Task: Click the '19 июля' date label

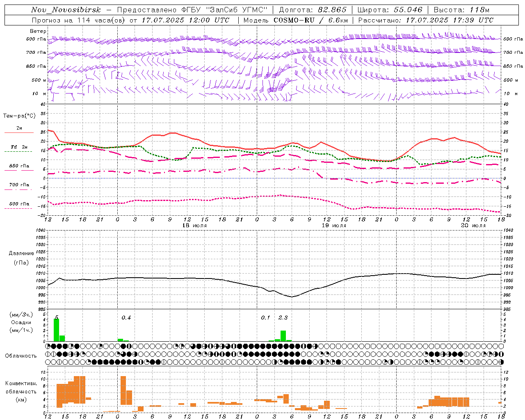Action: tap(334, 226)
